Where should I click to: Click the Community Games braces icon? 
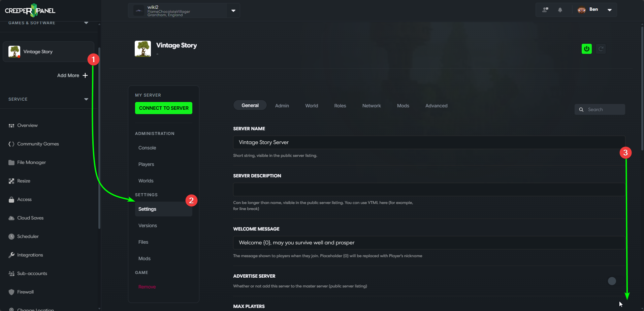pyautogui.click(x=11, y=144)
